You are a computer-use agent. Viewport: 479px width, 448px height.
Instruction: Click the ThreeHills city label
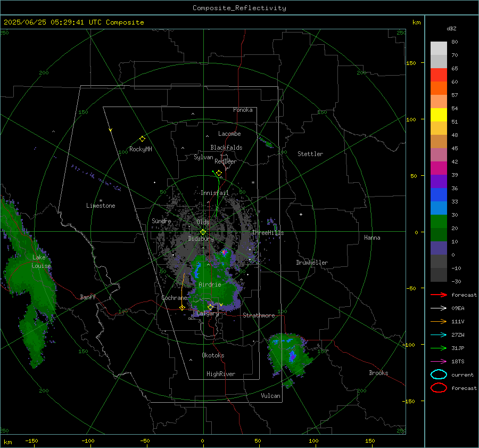[268, 233]
